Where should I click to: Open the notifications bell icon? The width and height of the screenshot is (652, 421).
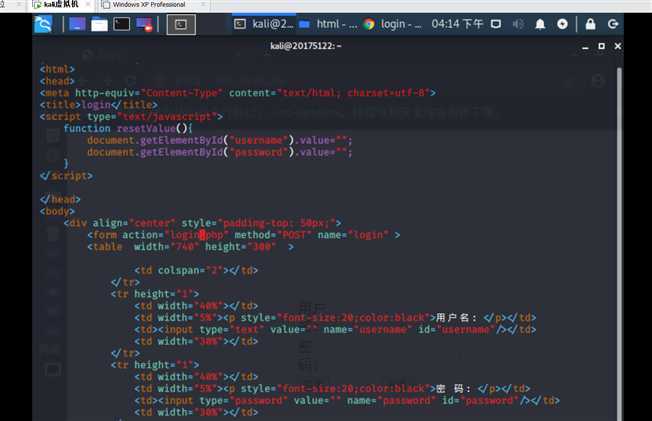click(540, 24)
